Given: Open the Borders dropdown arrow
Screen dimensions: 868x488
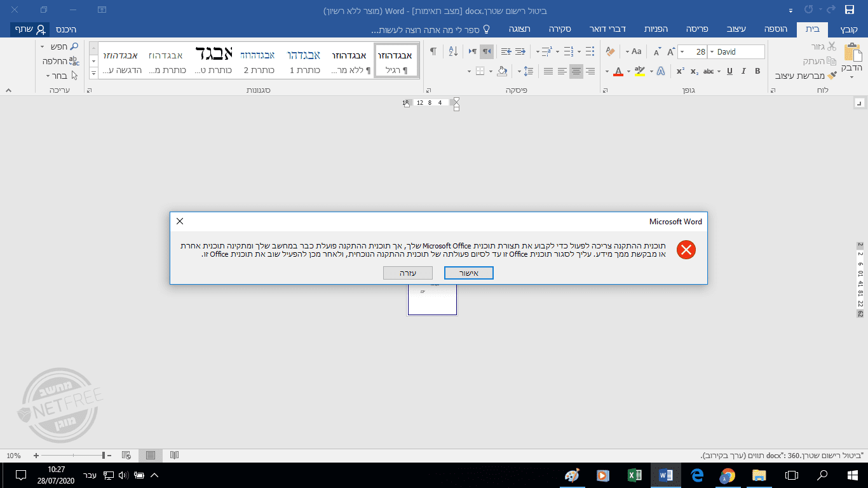Looking at the screenshot, I should point(470,71).
